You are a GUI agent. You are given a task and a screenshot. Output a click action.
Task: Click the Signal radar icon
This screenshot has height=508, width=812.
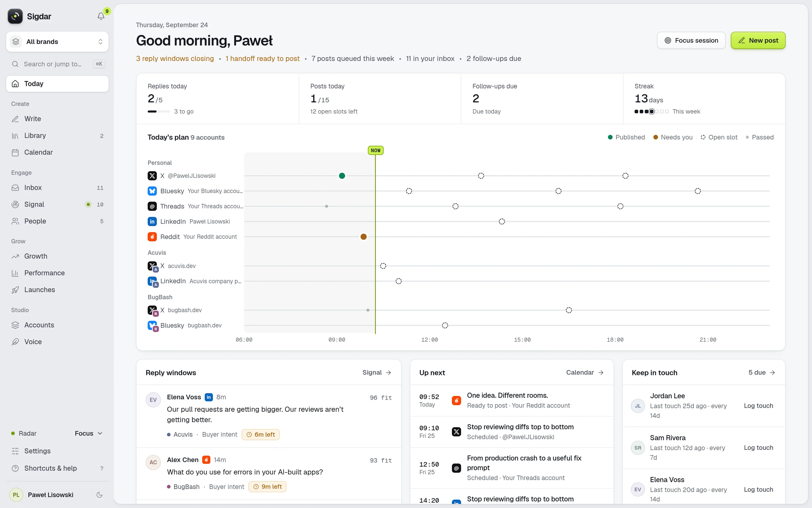point(16,205)
